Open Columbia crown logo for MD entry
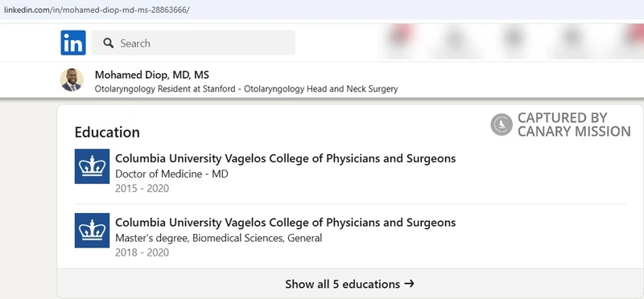644x299 pixels. click(92, 166)
